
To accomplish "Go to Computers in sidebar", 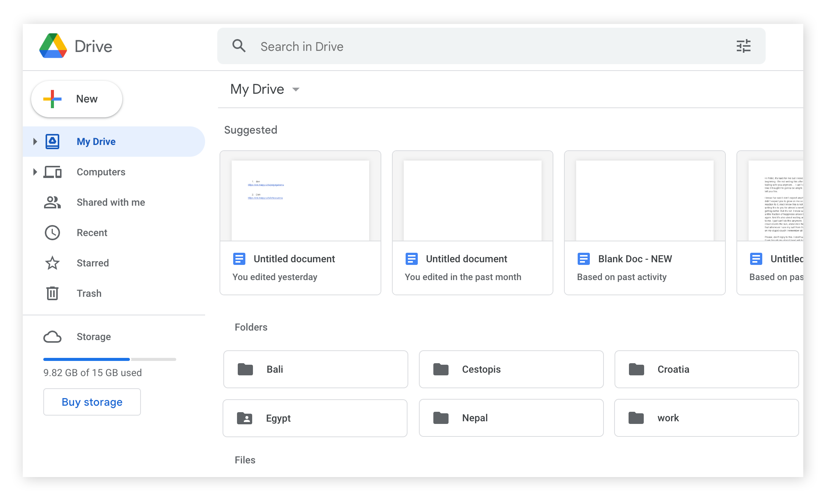I will 101,172.
